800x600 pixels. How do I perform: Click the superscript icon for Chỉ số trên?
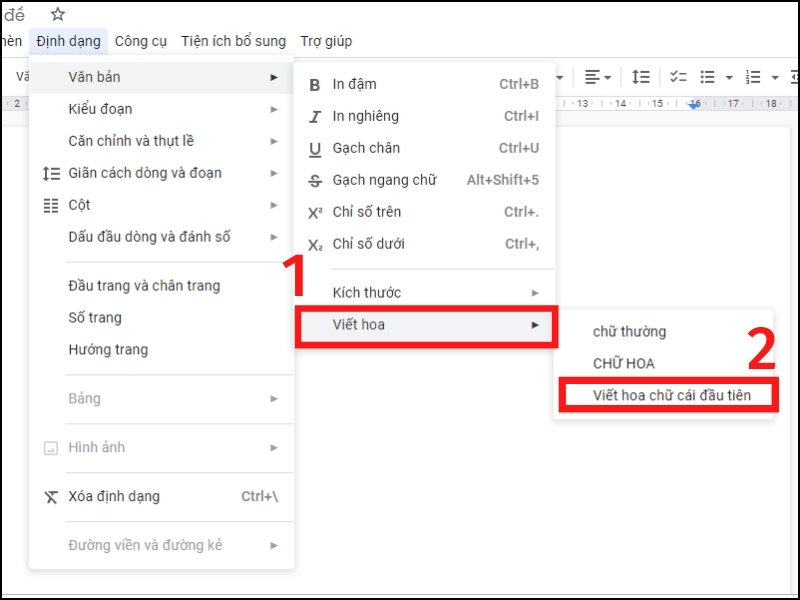(315, 213)
